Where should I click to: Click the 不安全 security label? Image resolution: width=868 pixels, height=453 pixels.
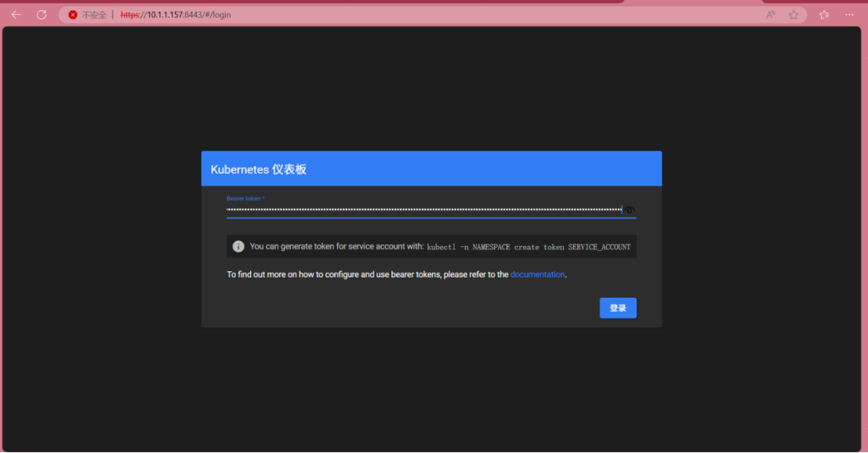click(x=94, y=15)
